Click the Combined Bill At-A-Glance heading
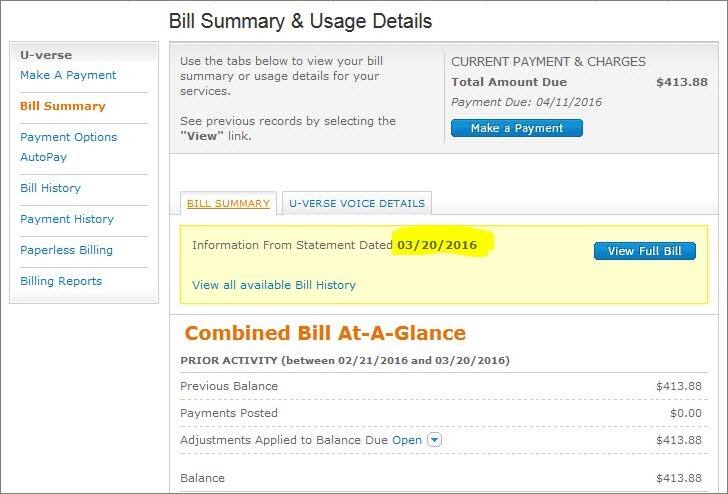The image size is (728, 494). (x=325, y=334)
